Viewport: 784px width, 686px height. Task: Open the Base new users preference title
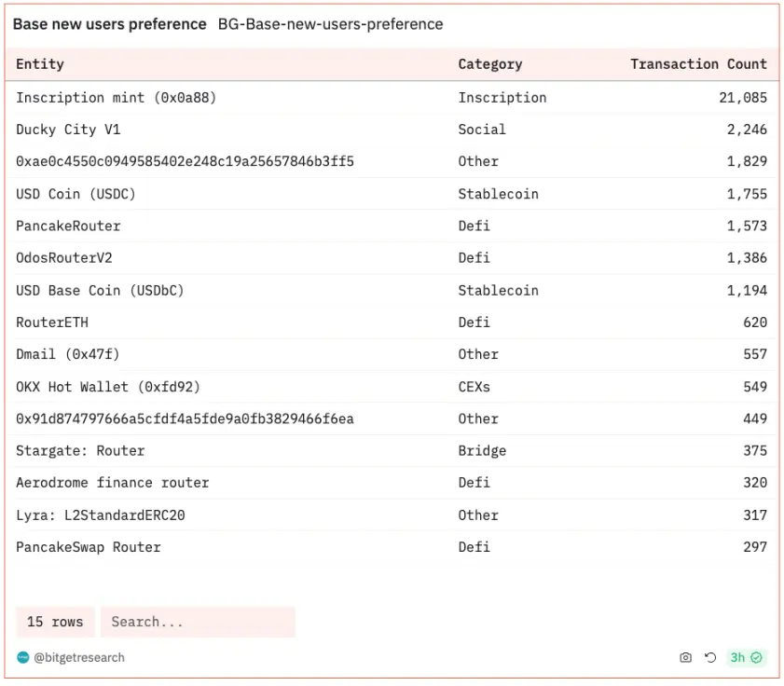pos(109,24)
